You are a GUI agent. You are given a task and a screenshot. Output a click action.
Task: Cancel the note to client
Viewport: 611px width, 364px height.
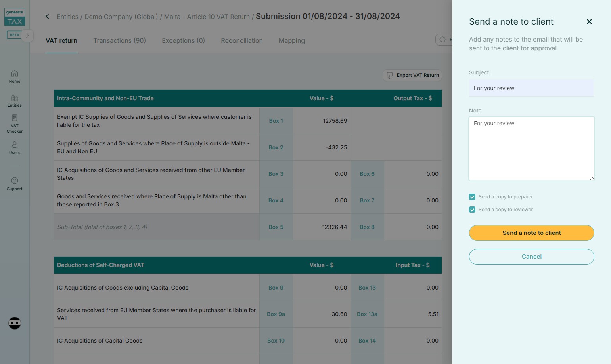tap(531, 257)
